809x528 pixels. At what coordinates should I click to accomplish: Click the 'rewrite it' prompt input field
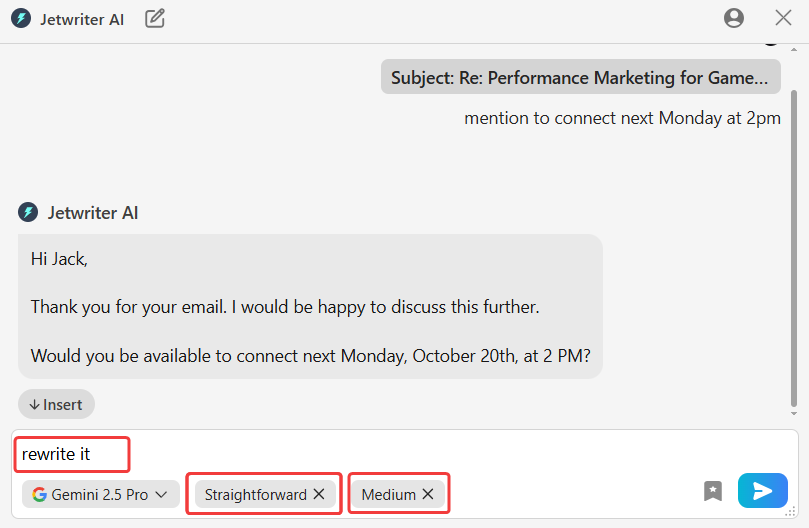pyautogui.click(x=400, y=454)
